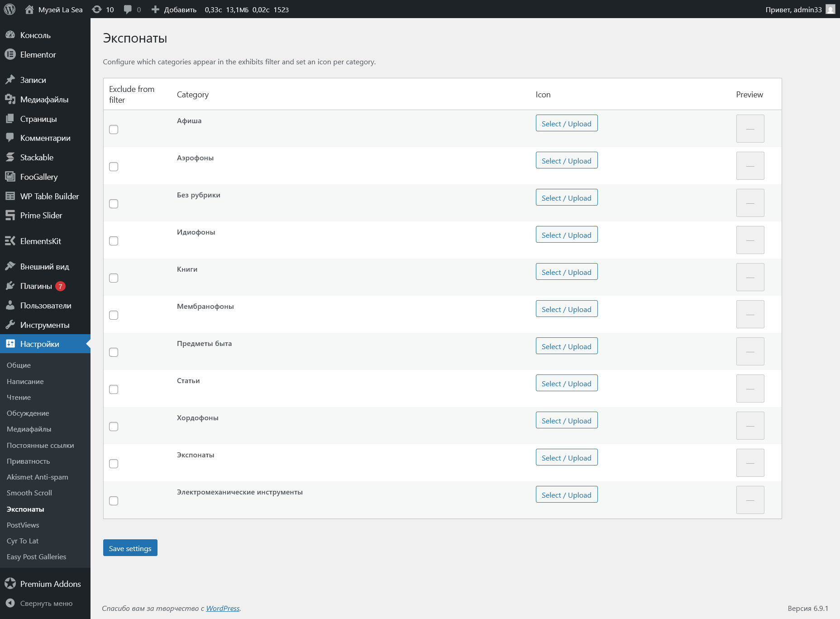The image size is (840, 619).
Task: Check exclude box for Хордофоны
Action: click(x=114, y=427)
